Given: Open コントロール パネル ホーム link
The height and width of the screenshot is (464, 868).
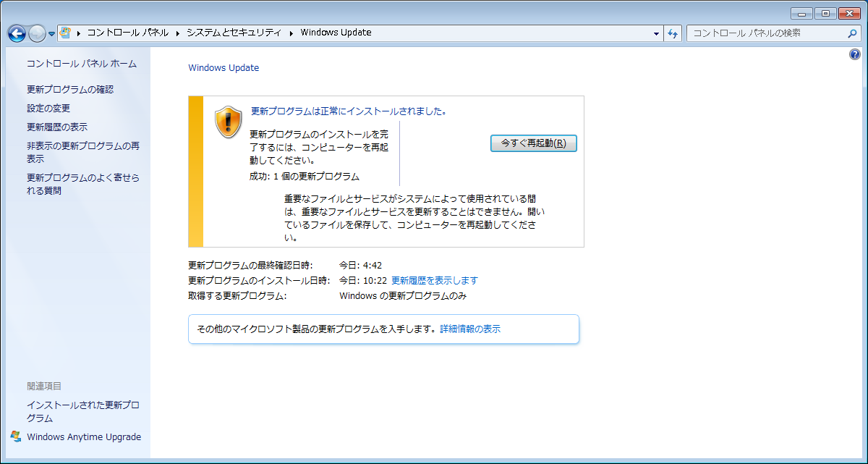Looking at the screenshot, I should click(82, 64).
